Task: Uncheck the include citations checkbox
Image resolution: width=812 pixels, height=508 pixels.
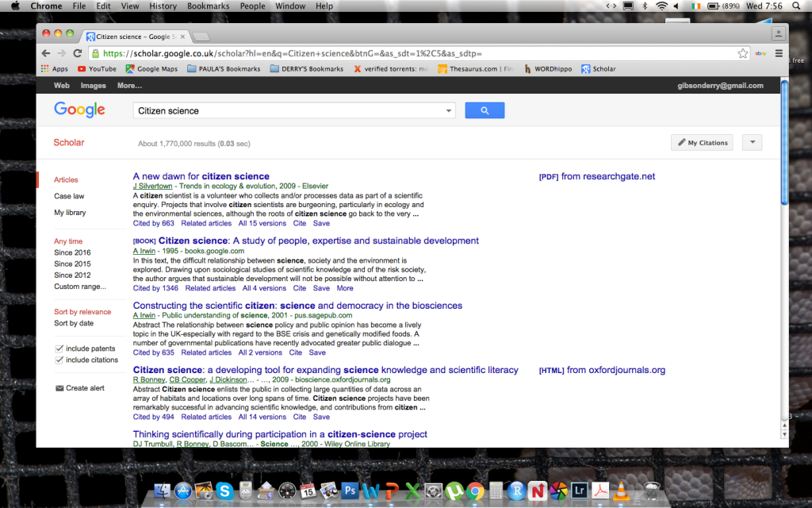Action: (59, 360)
